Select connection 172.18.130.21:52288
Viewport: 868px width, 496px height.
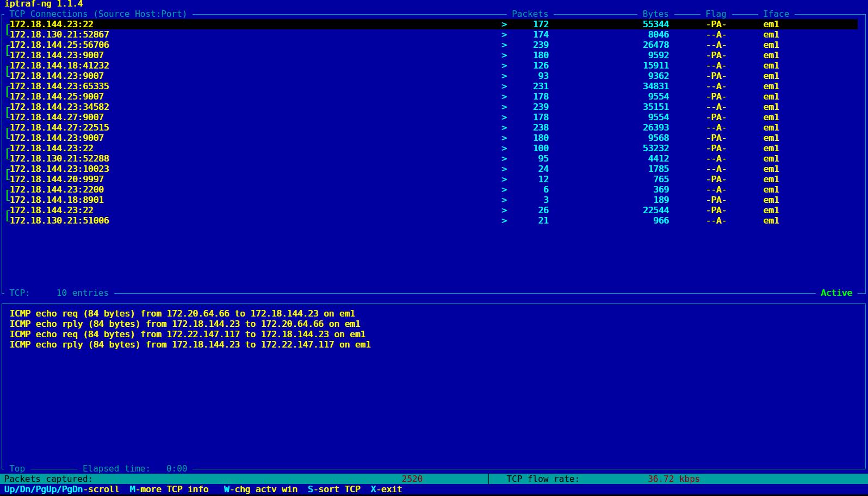pos(433,159)
